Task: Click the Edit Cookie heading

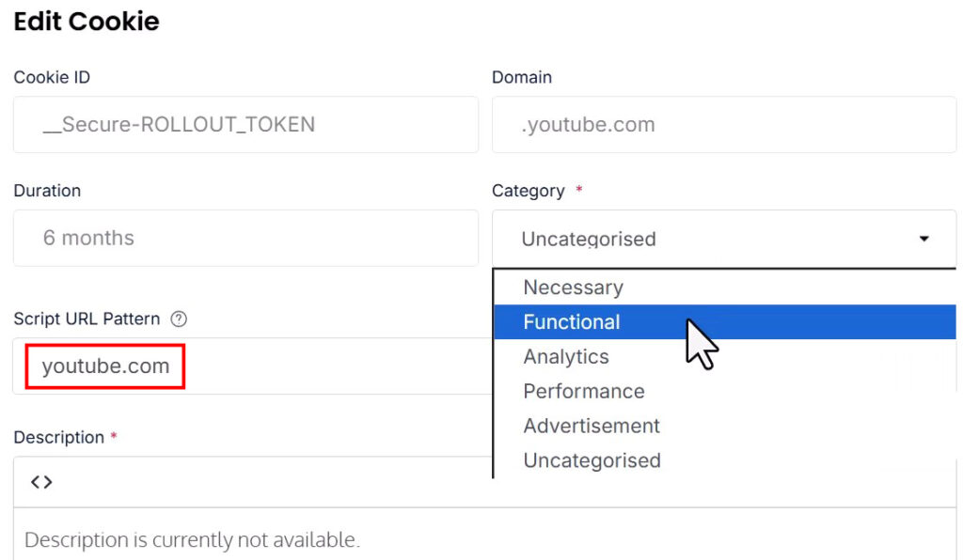Action: [87, 22]
